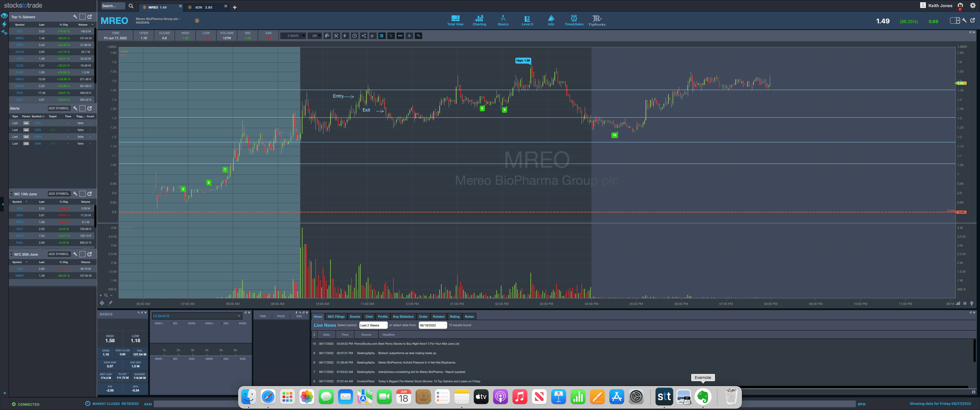The image size is (980, 410).
Task: Click the eye watchlist sidebar icon
Action: (4, 16)
